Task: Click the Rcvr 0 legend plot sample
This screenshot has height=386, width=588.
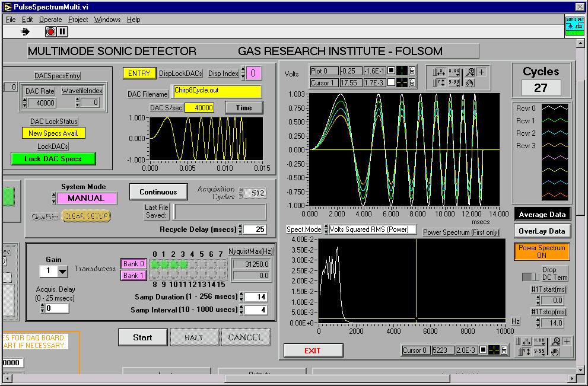Action: point(555,108)
